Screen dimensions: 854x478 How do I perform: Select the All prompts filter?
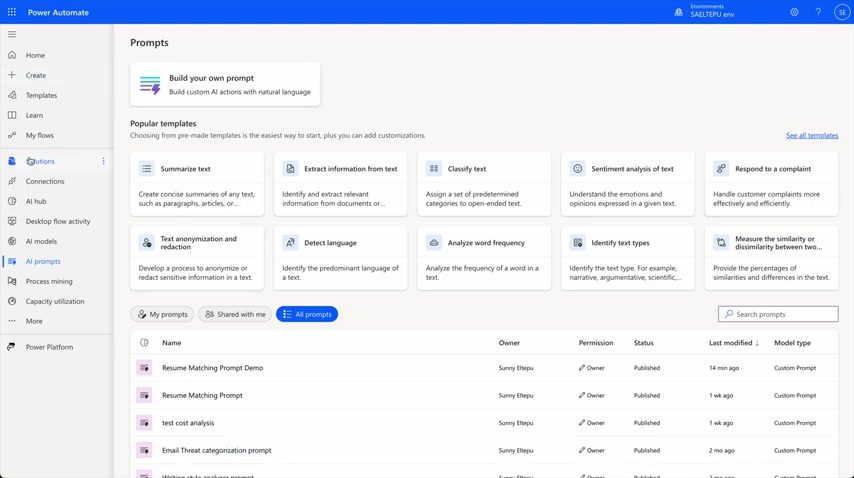(x=307, y=314)
